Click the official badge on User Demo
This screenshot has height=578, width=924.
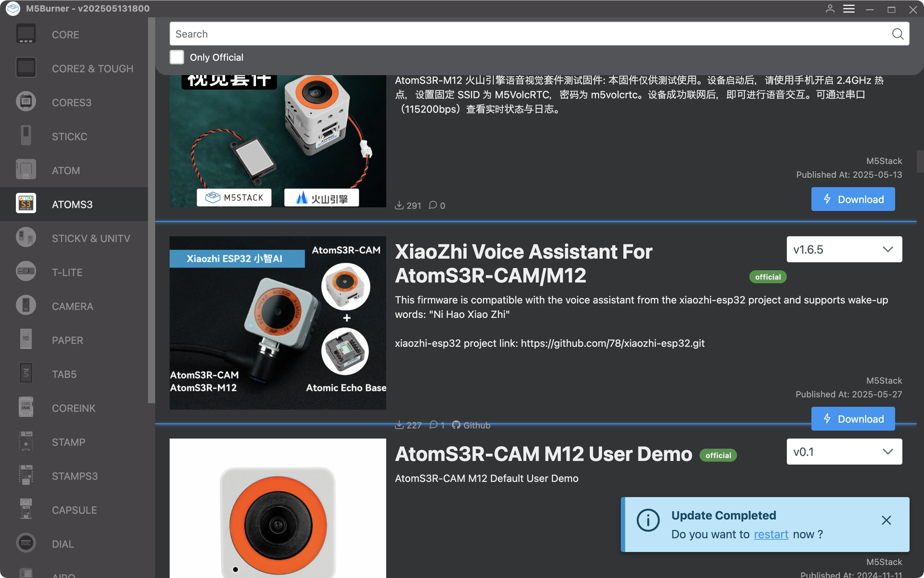[718, 455]
